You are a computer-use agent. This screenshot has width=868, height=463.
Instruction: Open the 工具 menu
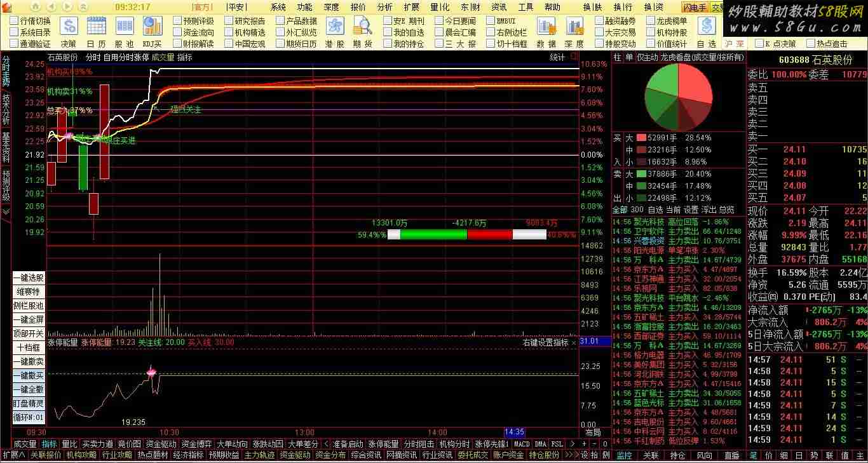[526, 7]
